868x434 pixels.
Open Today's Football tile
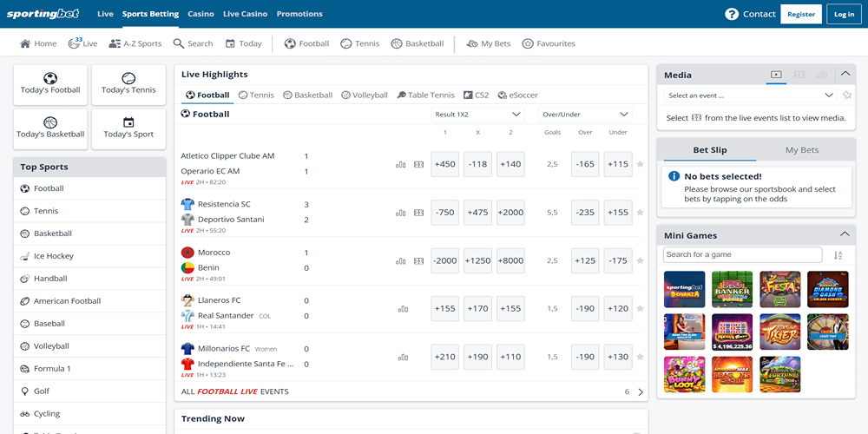point(50,85)
